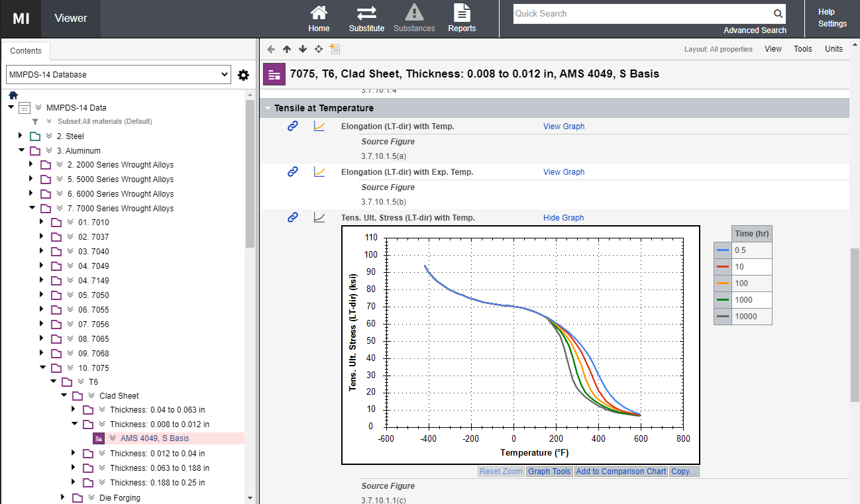Viewport: 860px width, 504px height.
Task: Open the Units menu
Action: 834,49
